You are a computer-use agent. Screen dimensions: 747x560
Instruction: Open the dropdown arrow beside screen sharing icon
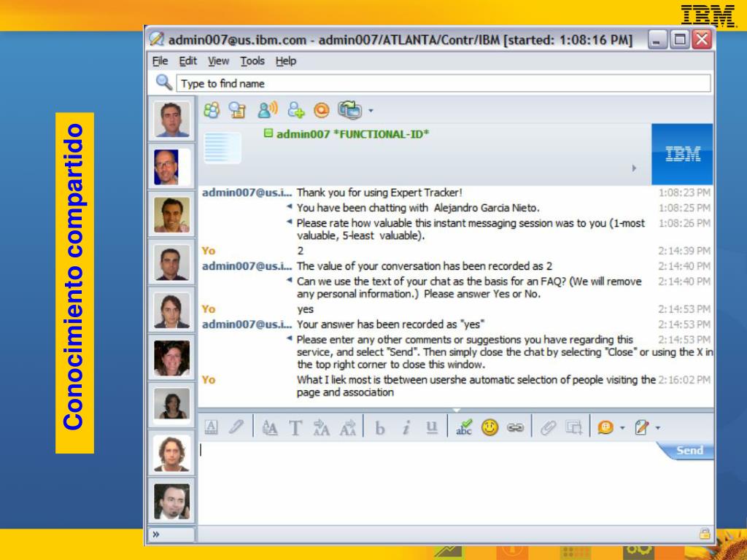(371, 111)
